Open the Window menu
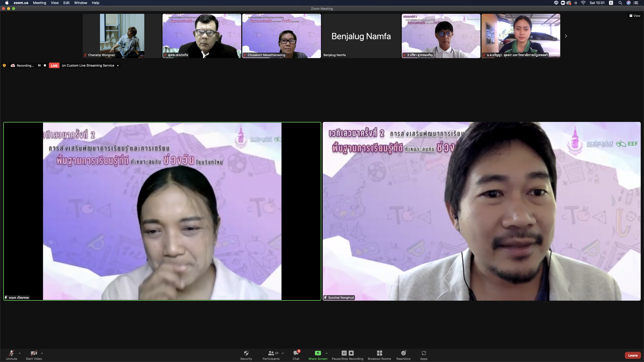 point(80,3)
